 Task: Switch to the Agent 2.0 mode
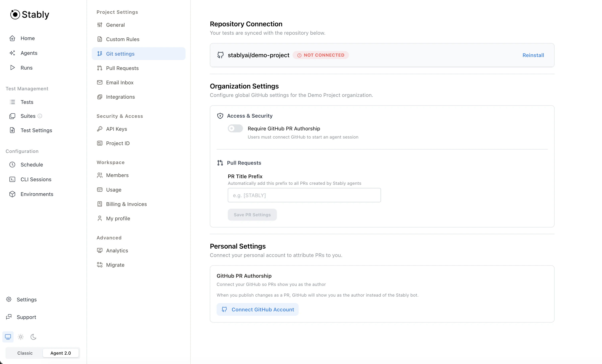60,353
